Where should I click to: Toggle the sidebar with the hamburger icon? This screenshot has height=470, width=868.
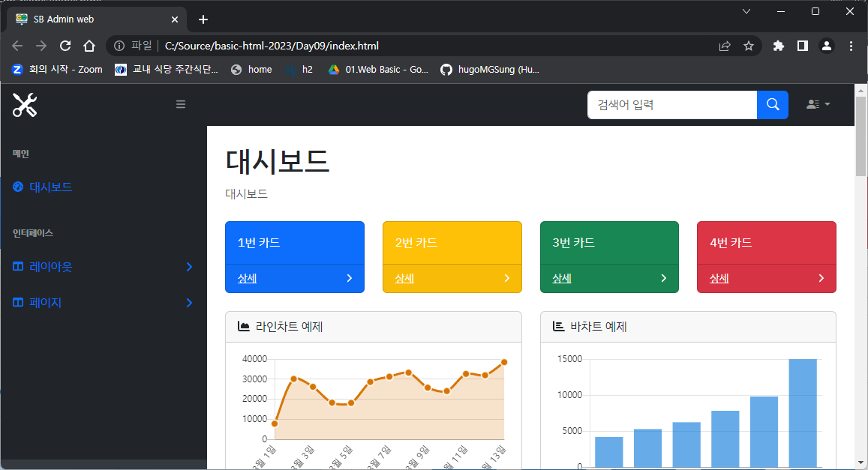click(x=181, y=104)
